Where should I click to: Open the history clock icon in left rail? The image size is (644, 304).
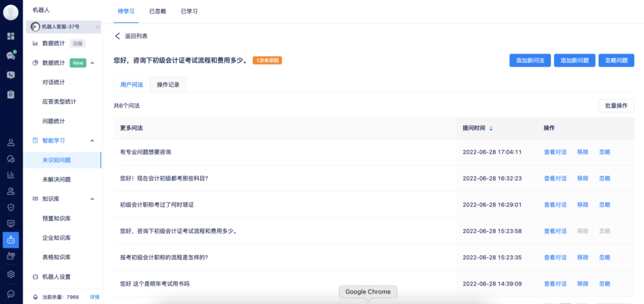tap(11, 159)
